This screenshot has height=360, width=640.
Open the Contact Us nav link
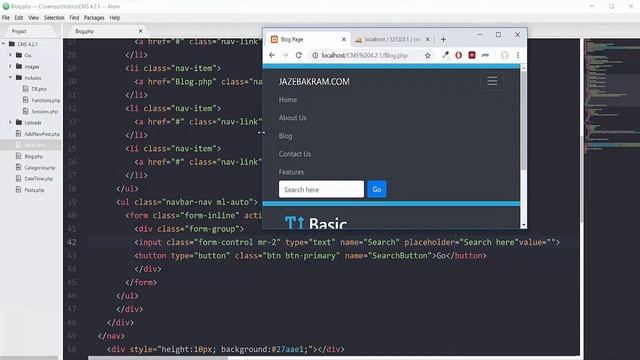(x=295, y=154)
